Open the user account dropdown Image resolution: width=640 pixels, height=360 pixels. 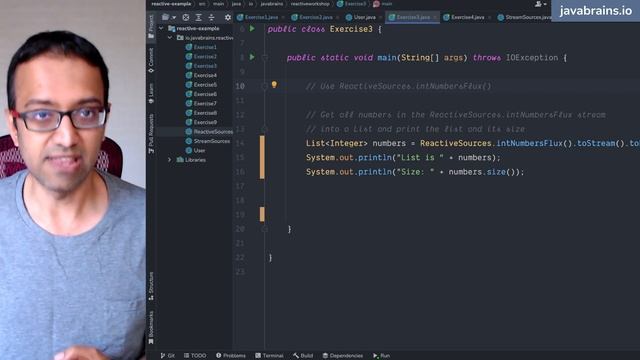(x=540, y=4)
